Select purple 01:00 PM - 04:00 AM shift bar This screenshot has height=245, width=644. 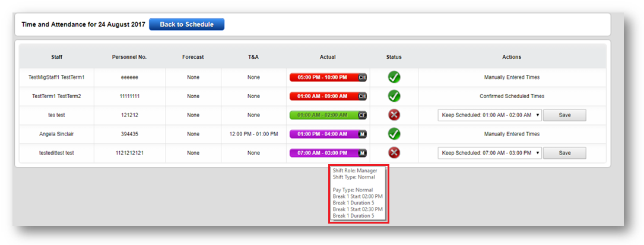pos(323,134)
